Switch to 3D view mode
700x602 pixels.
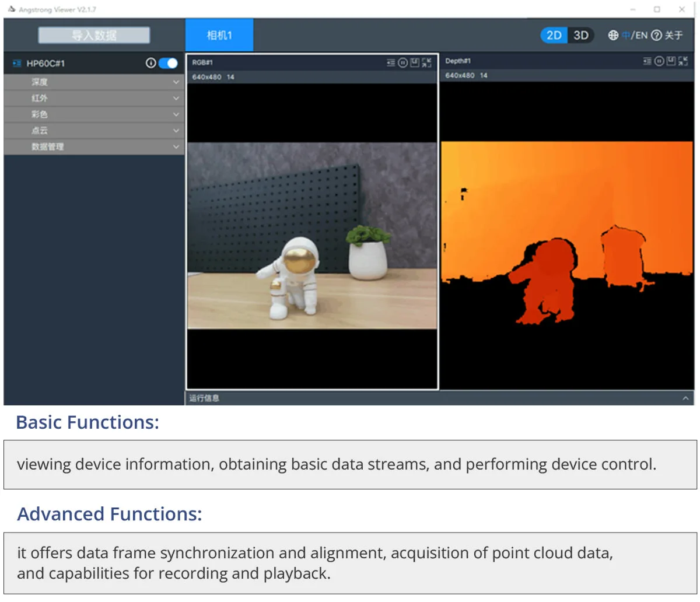580,35
